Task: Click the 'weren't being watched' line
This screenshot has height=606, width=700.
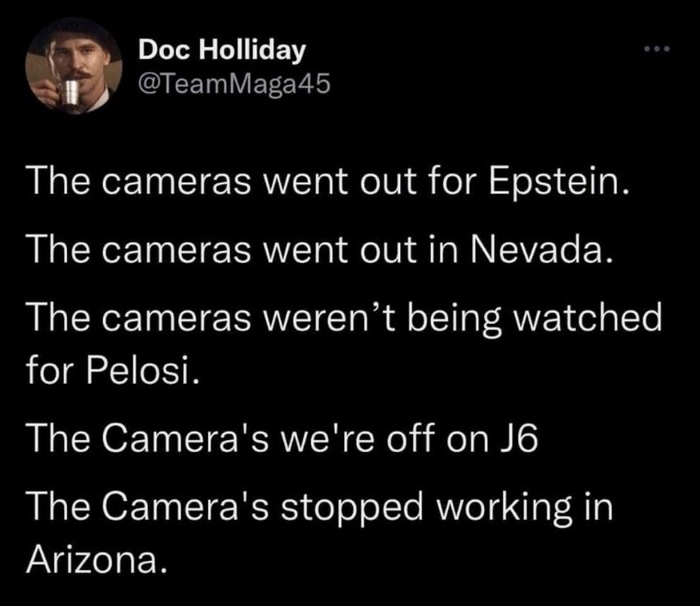Action: tap(344, 319)
